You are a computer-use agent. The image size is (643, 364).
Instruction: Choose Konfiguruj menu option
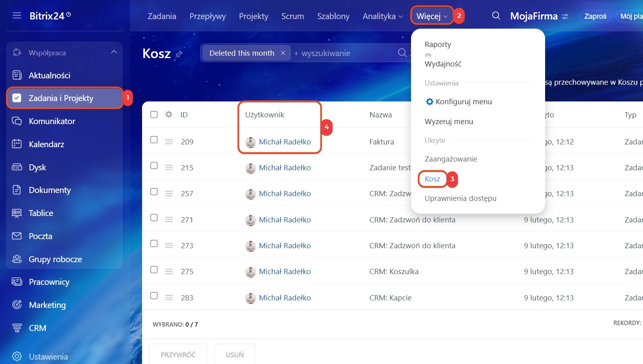(x=463, y=102)
